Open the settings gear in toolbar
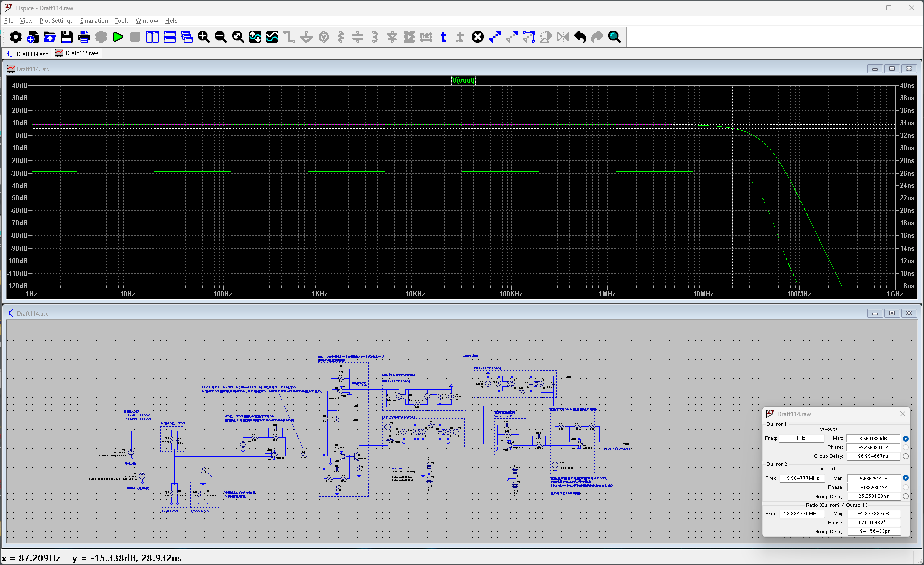This screenshot has width=924, height=565. 16,37
